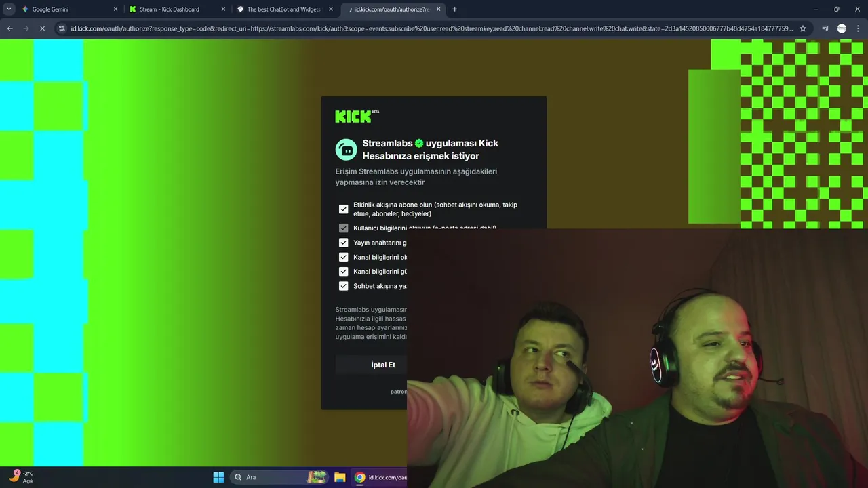
Task: Click the URL address bar
Action: coord(431,28)
